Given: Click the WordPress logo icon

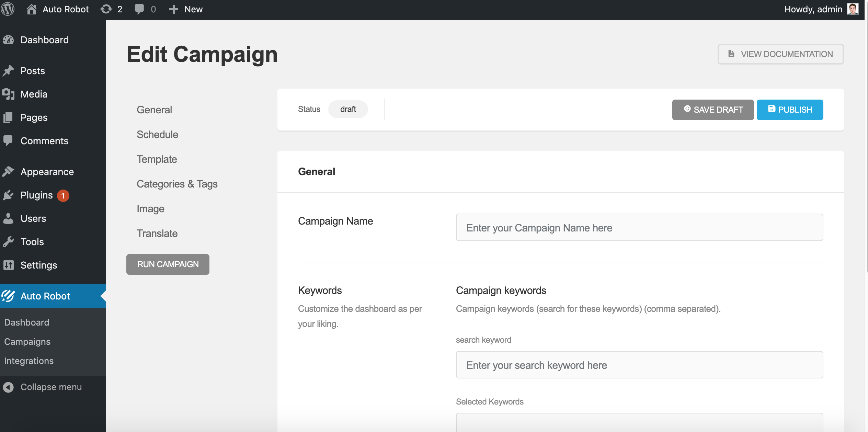Looking at the screenshot, I should [8, 9].
